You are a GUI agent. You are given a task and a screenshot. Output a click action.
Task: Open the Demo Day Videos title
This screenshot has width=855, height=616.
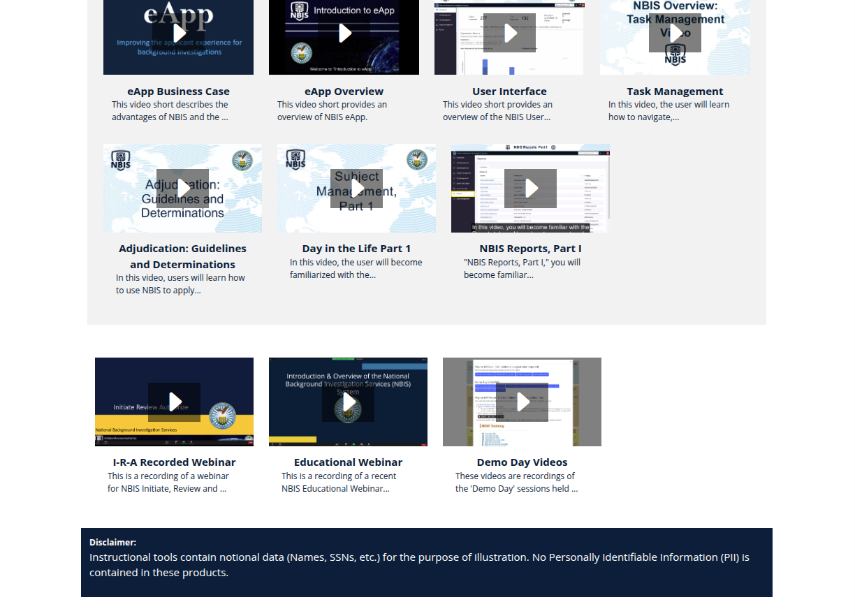522,462
